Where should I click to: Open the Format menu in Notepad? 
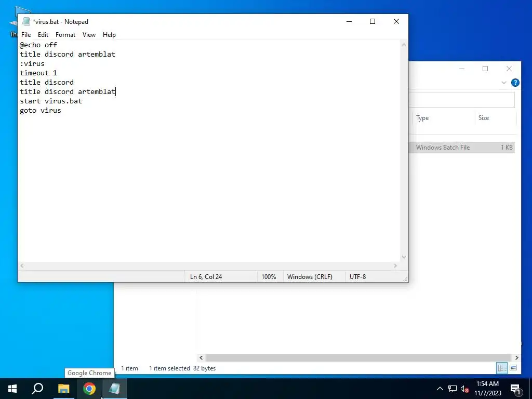click(x=65, y=35)
